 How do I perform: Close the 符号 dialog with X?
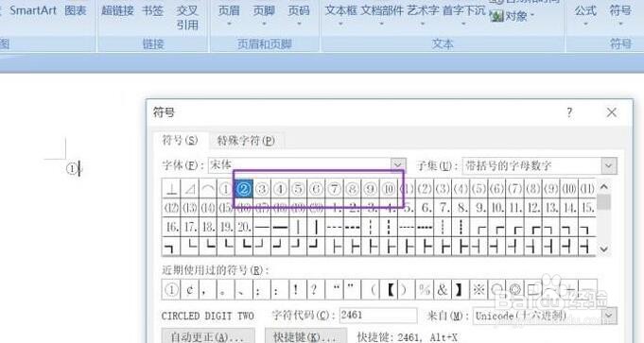point(612,112)
